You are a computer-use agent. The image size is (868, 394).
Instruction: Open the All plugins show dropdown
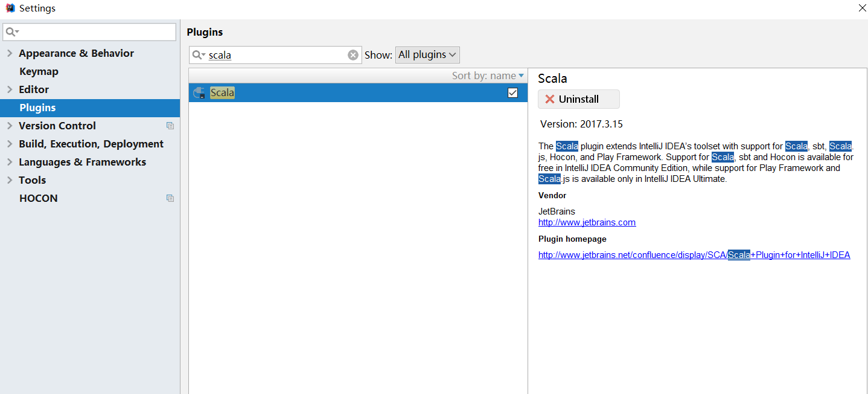pyautogui.click(x=427, y=55)
